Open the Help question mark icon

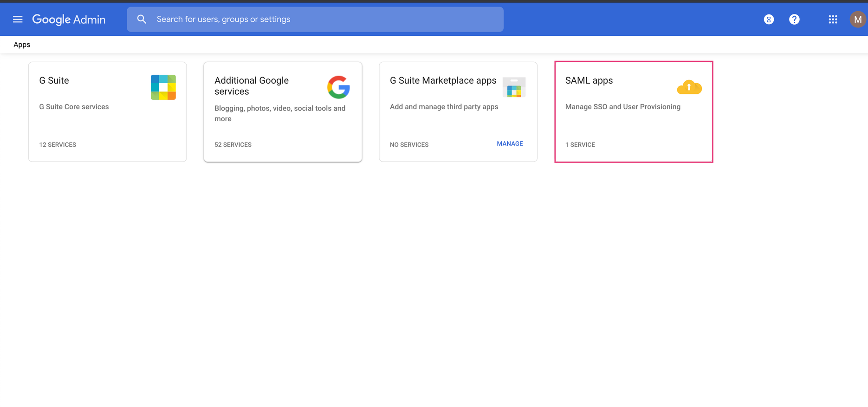tap(794, 20)
